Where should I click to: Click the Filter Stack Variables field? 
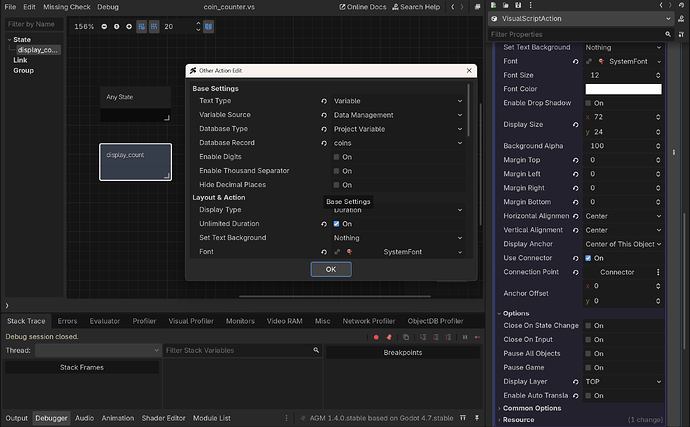(242, 350)
